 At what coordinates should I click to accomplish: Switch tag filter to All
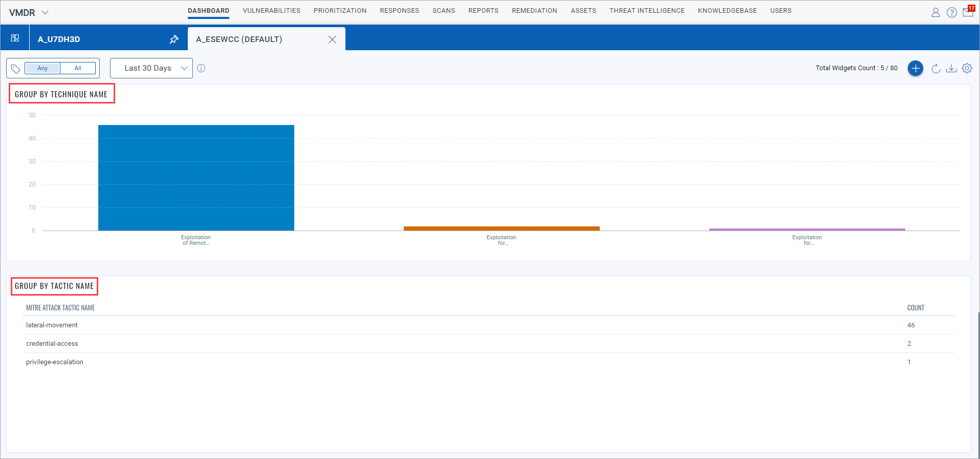click(78, 68)
